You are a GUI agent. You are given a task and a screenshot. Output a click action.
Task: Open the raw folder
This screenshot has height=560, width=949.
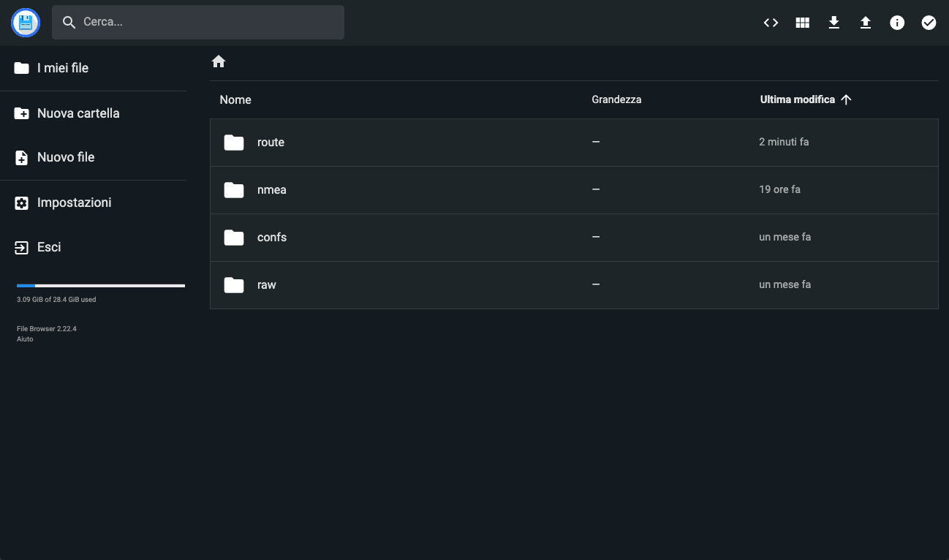click(x=266, y=285)
